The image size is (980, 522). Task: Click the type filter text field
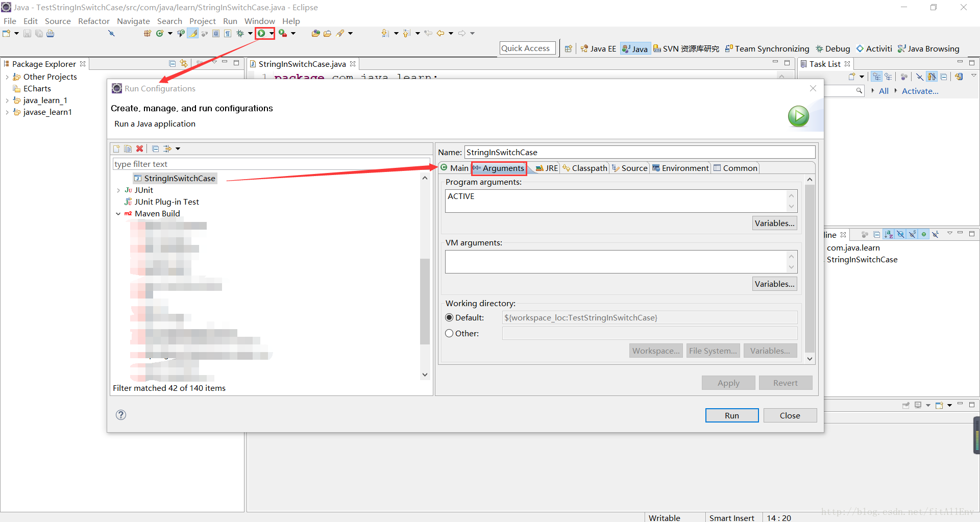tap(272, 164)
